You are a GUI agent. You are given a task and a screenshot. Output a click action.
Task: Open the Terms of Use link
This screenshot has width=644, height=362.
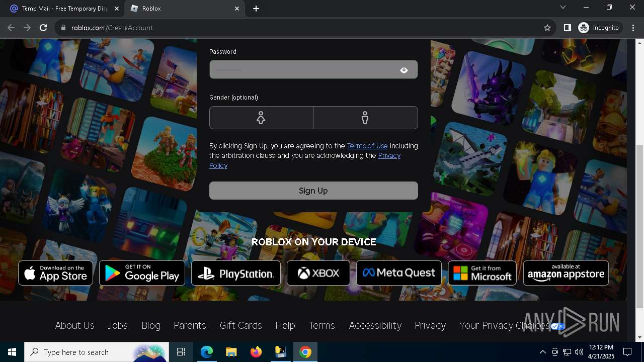(x=367, y=146)
